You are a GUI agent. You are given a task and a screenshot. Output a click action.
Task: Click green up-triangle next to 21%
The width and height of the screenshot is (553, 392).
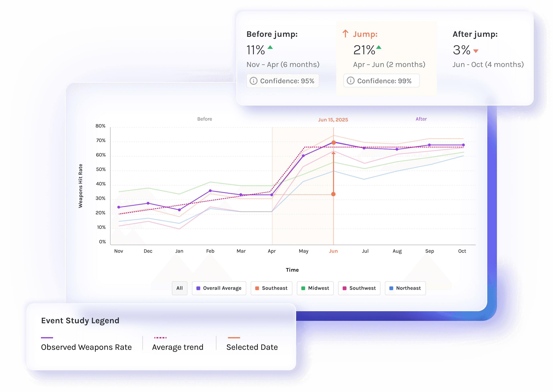[x=379, y=47]
